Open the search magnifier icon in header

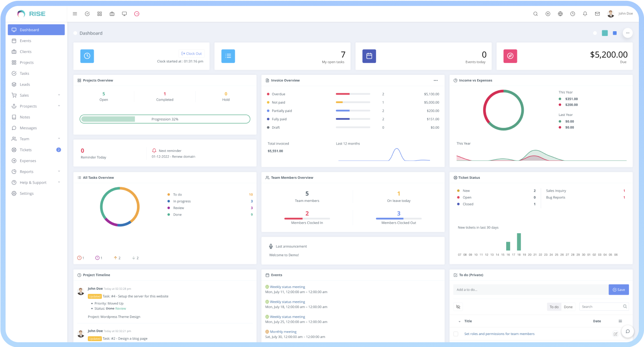coord(535,14)
